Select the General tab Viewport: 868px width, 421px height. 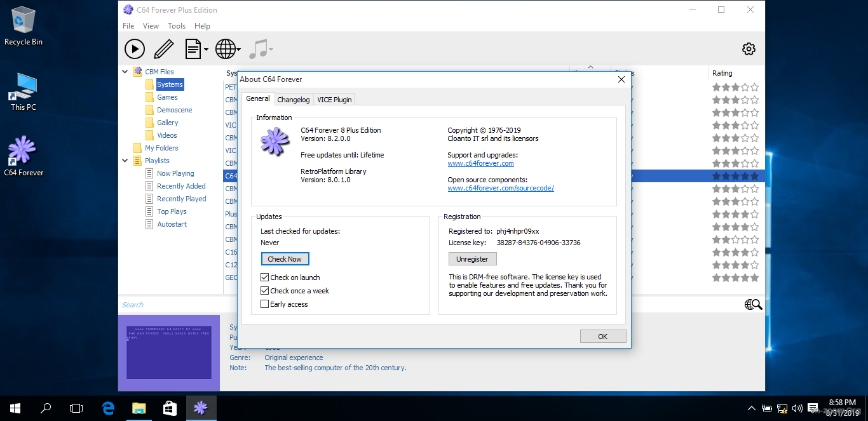point(258,98)
